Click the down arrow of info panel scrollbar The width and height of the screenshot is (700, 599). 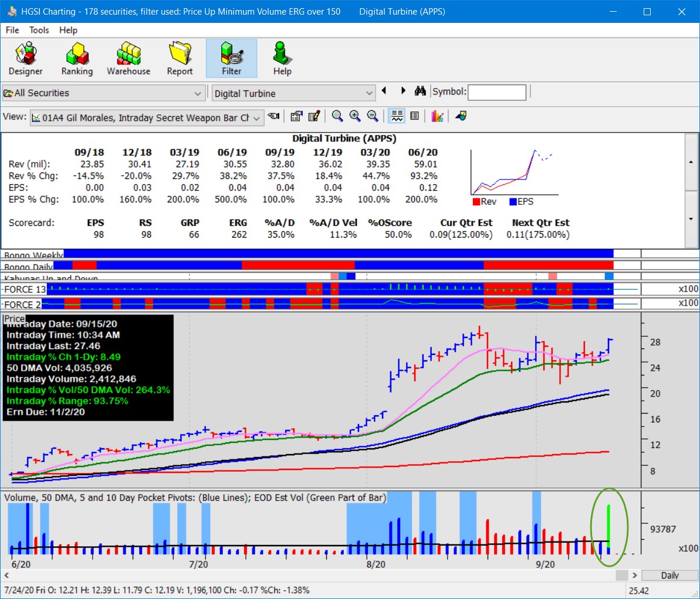pos(691,219)
